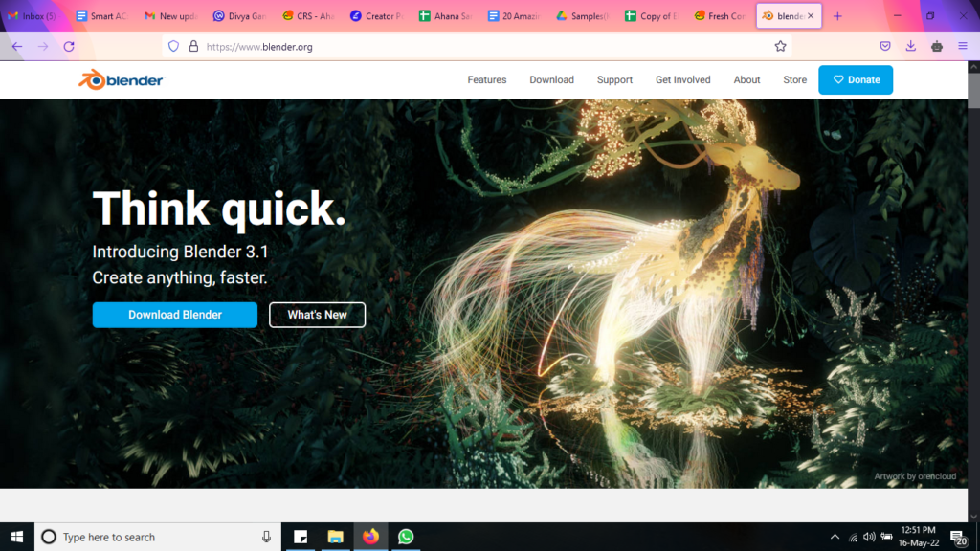Switch to the Ahana Sa spreadsheet tab
Image resolution: width=980 pixels, height=551 pixels.
click(x=446, y=16)
